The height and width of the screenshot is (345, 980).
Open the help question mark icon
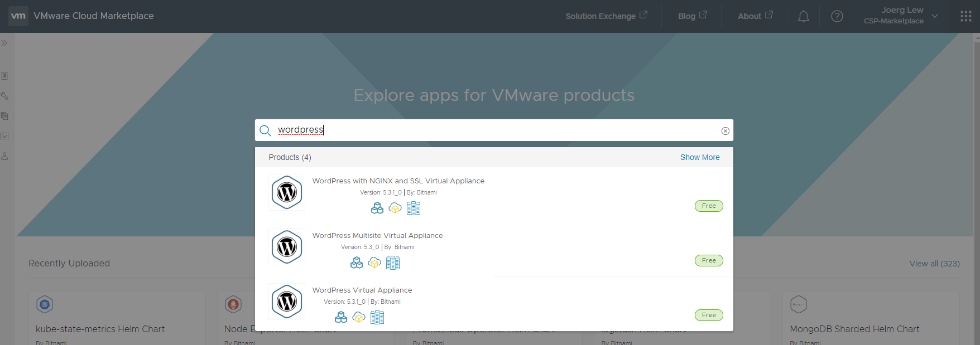pyautogui.click(x=837, y=16)
